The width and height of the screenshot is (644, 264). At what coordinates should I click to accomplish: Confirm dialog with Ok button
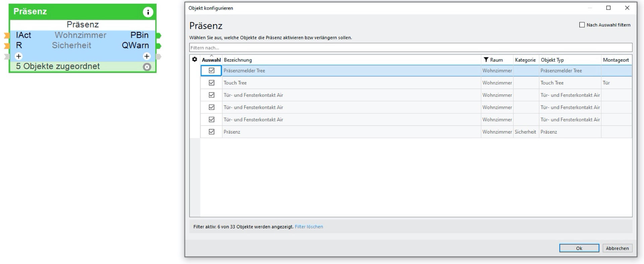coord(579,248)
